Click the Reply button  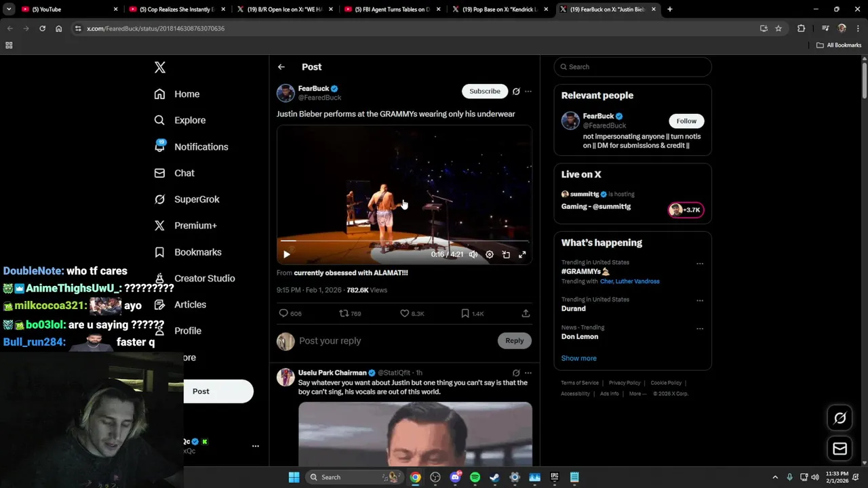click(514, 341)
